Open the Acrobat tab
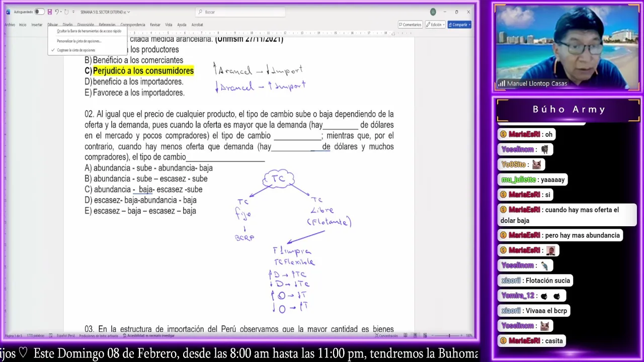 coord(197,25)
